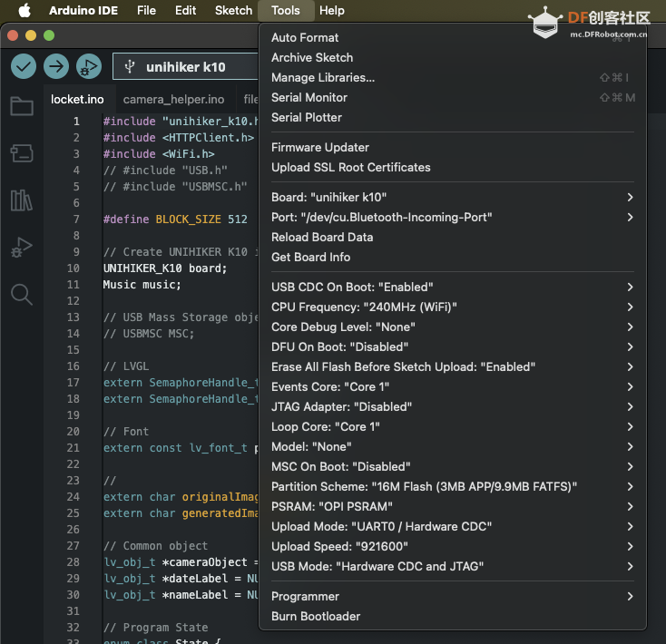Expand Erase All Flash Before Sketch Upload submenu
The height and width of the screenshot is (644, 666).
pos(453,366)
